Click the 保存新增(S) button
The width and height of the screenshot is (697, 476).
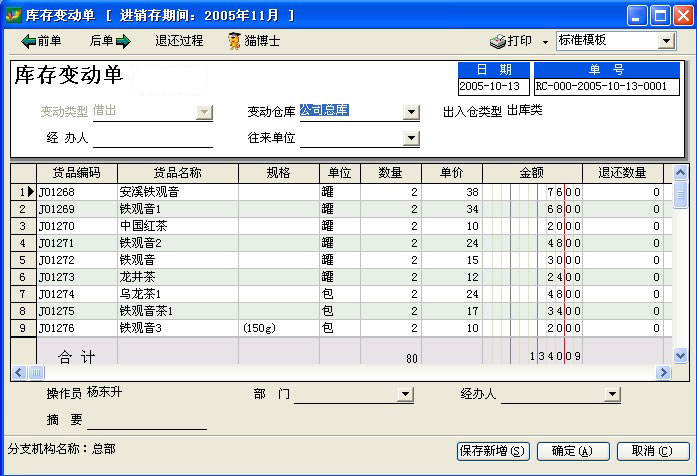[x=492, y=451]
